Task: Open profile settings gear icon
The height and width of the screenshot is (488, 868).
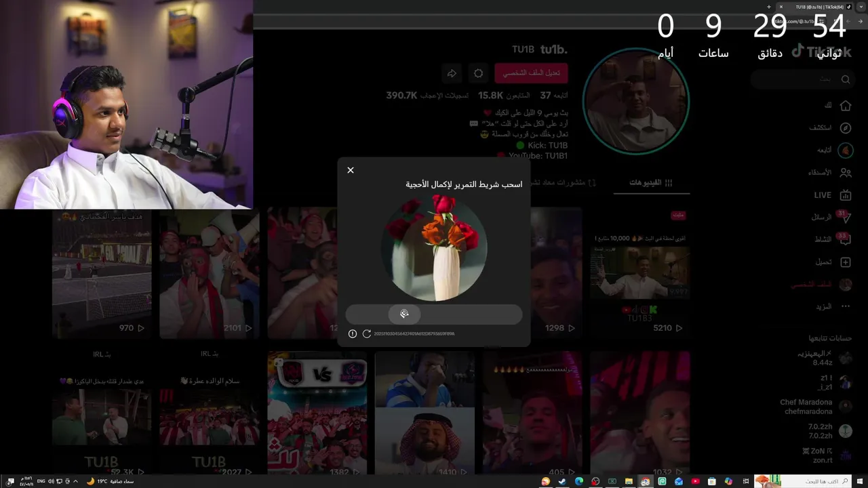Action: pos(479,73)
